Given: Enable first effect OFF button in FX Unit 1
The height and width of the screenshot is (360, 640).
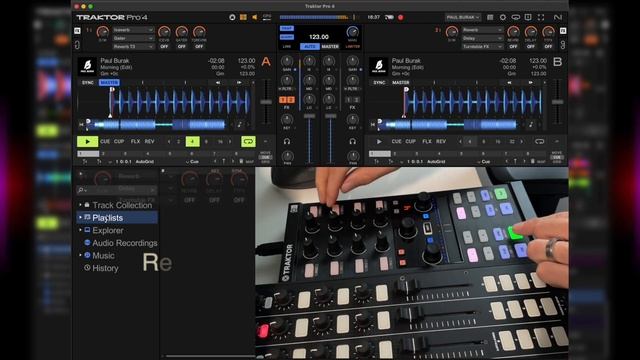Looking at the screenshot, I should (164, 47).
